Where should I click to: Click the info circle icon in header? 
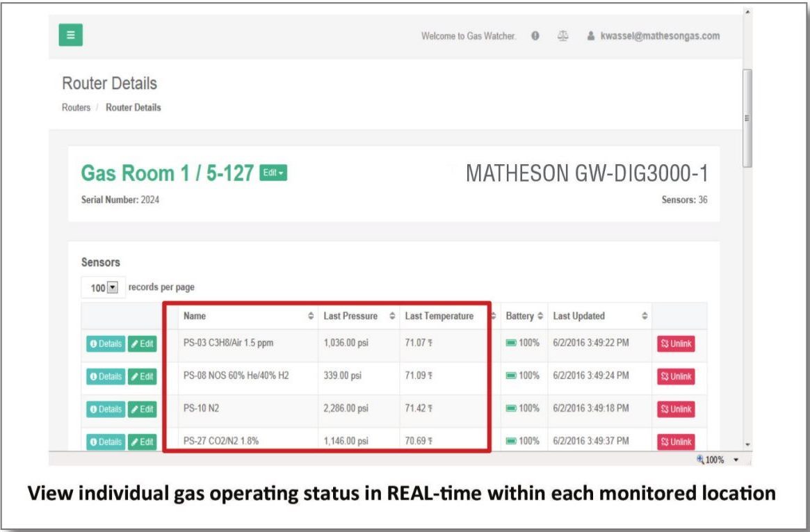tap(535, 36)
